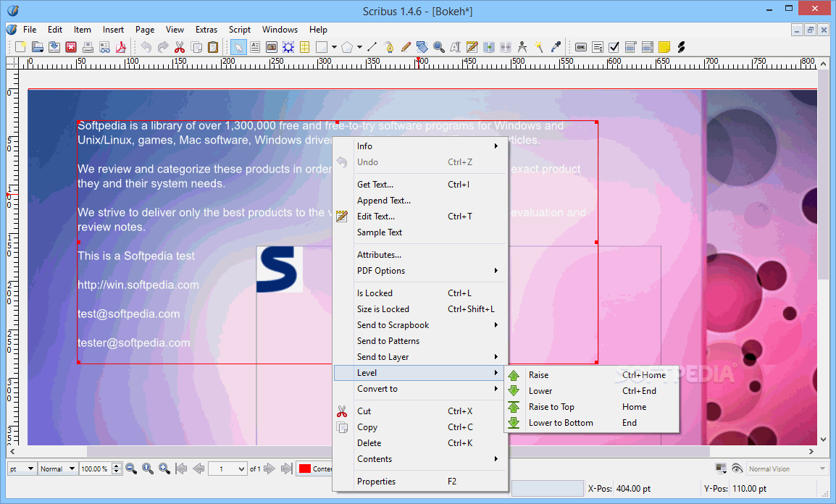Click the red Close document icon
This screenshot has width=836, height=504.
(x=71, y=47)
